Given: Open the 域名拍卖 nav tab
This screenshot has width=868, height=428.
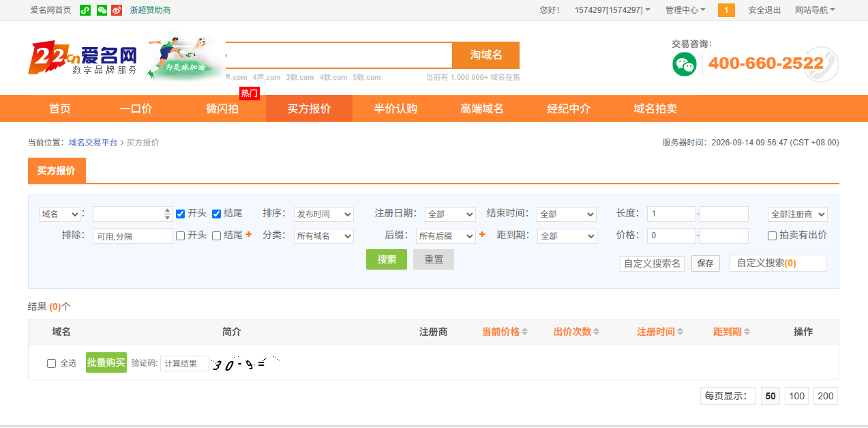Looking at the screenshot, I should [x=655, y=109].
